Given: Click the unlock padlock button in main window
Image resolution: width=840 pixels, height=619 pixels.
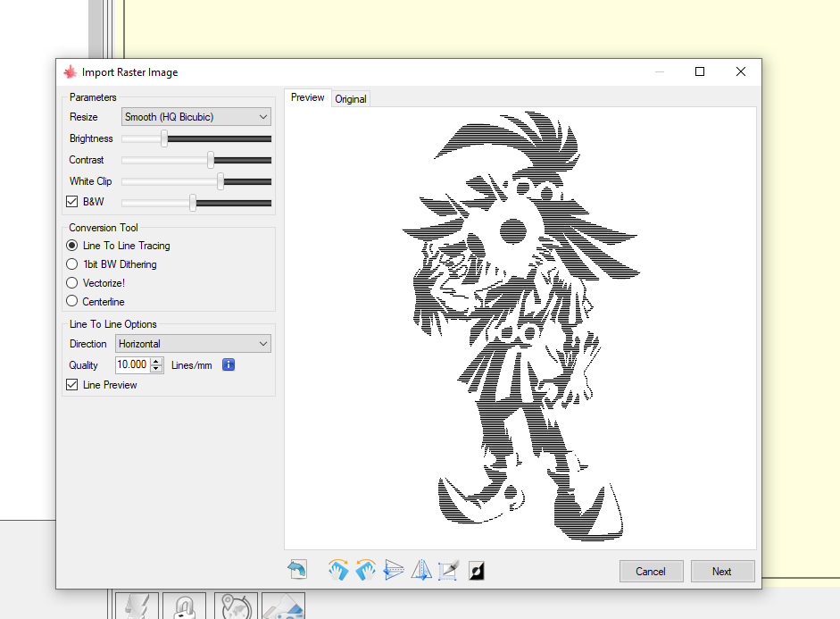Looking at the screenshot, I should pyautogui.click(x=184, y=606).
